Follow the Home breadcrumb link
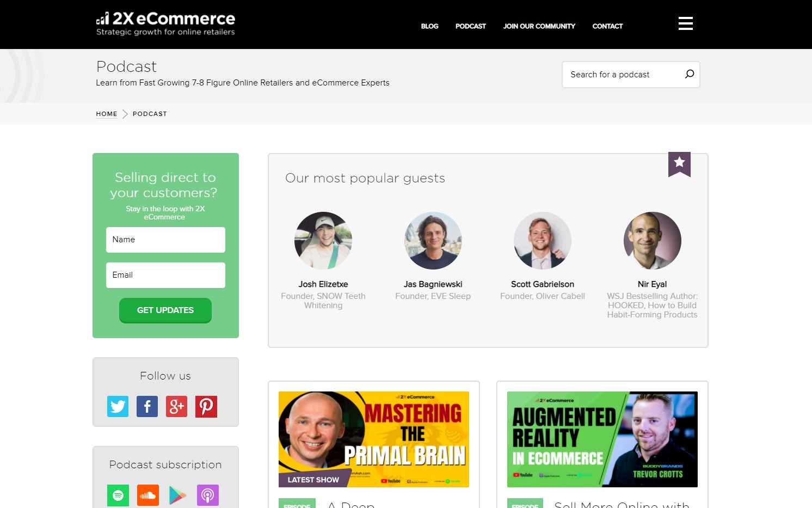Screen dimensions: 812x508 (x=107, y=114)
